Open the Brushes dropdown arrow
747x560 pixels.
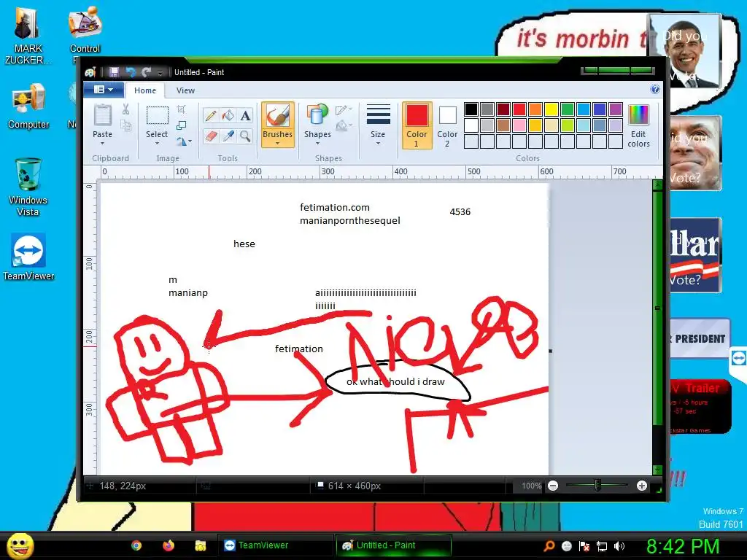277,143
